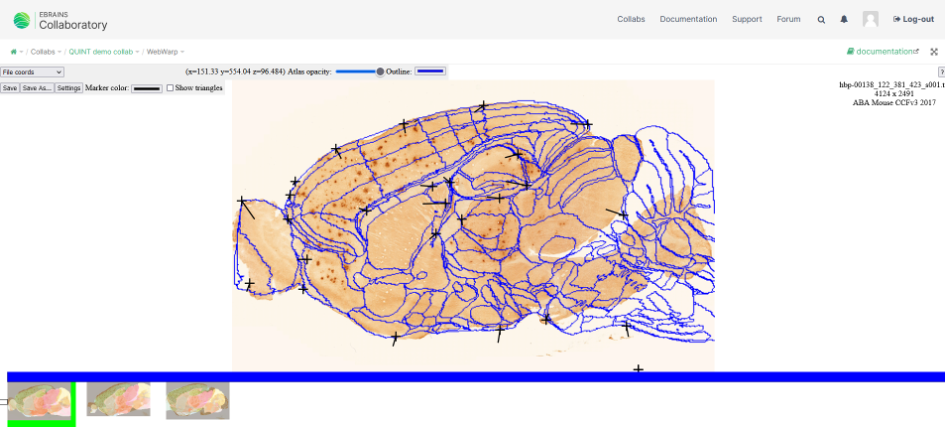Click the EBRAINS Collaboratory logo
Viewport: 945px width, 427px height.
[60, 19]
